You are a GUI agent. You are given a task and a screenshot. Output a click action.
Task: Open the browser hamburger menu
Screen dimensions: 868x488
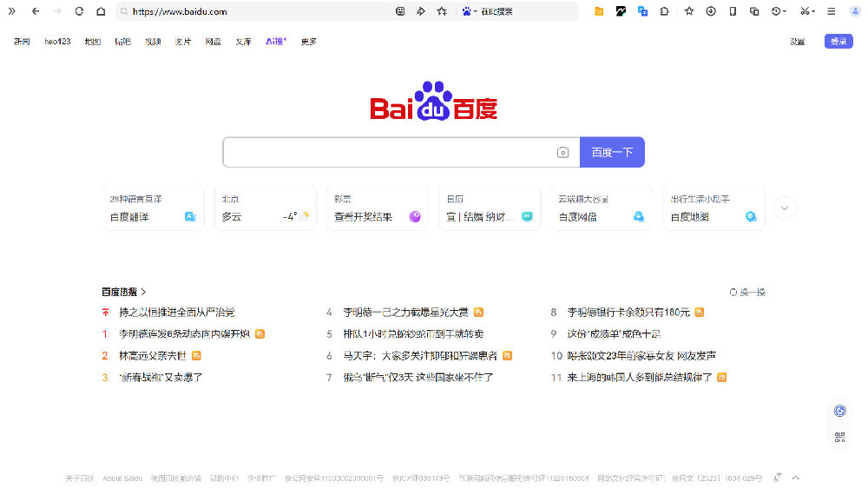(831, 11)
